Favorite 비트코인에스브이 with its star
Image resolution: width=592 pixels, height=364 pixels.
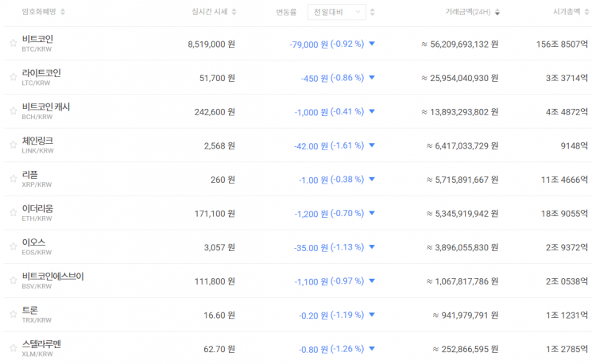(14, 281)
